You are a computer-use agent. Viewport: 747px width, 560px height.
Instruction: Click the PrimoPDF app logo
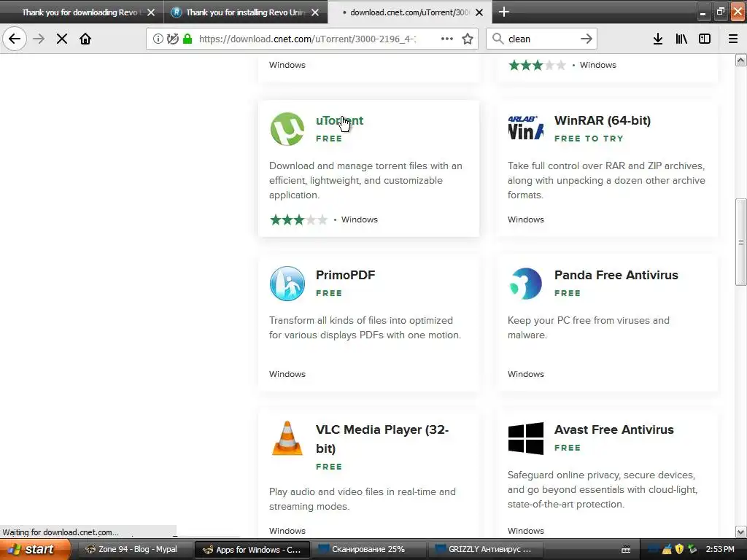click(287, 284)
